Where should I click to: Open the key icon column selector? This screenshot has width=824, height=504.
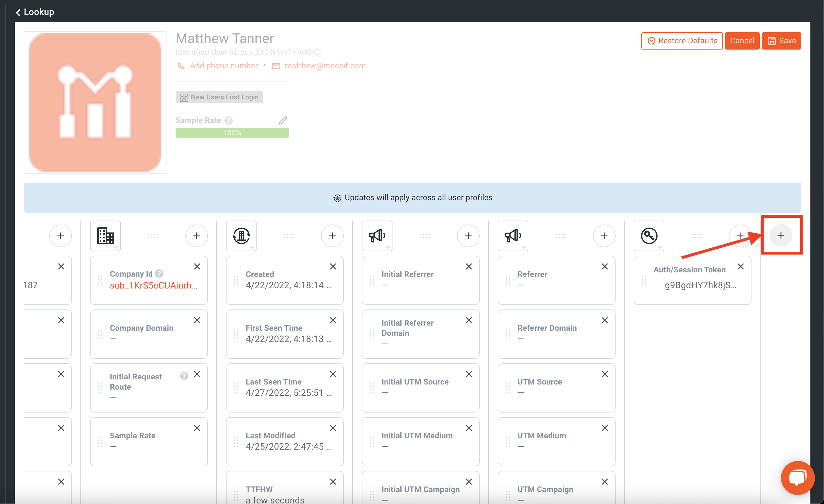[649, 236]
